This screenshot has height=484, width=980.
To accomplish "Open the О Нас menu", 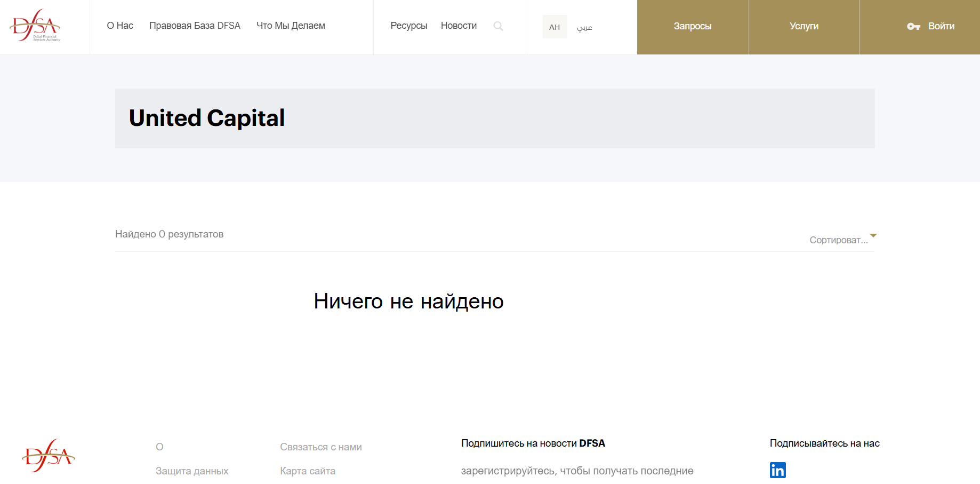I will click(x=120, y=26).
